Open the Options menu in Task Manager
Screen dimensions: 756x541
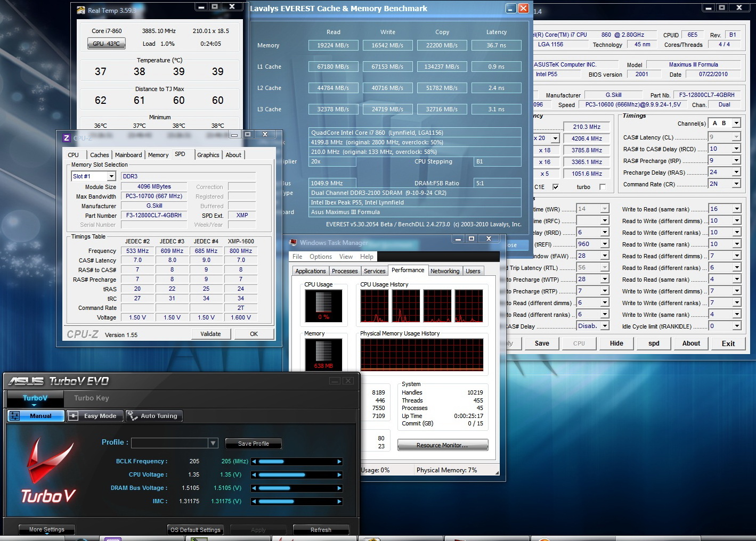coord(321,257)
